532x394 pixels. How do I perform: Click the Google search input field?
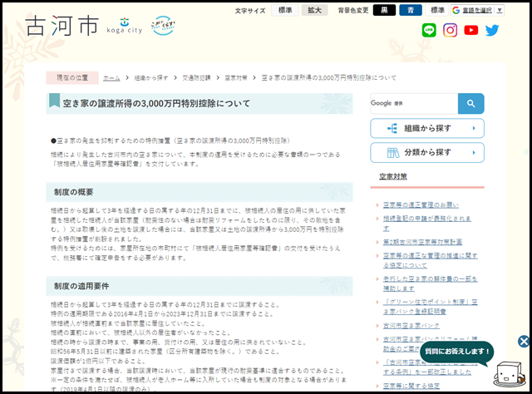(x=413, y=103)
